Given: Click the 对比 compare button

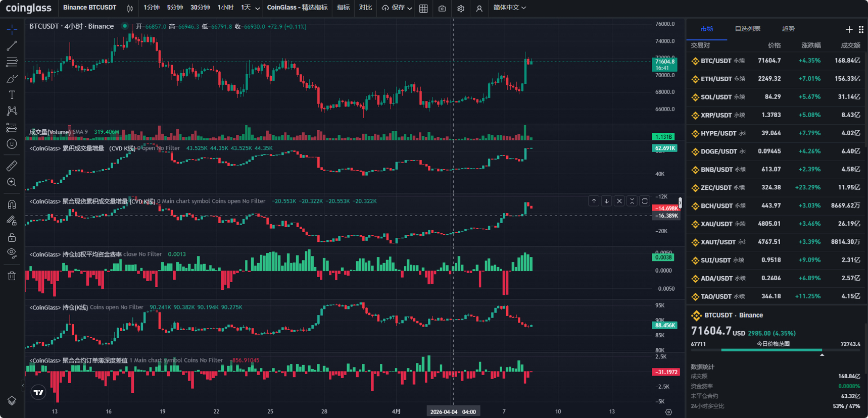Looking at the screenshot, I should [x=365, y=8].
